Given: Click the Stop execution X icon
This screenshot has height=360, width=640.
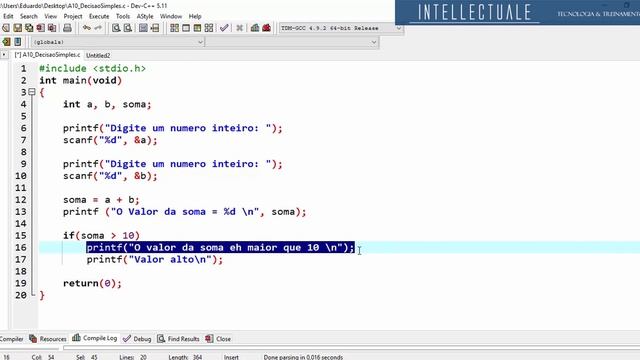Looking at the screenshot, I should click(240, 28).
